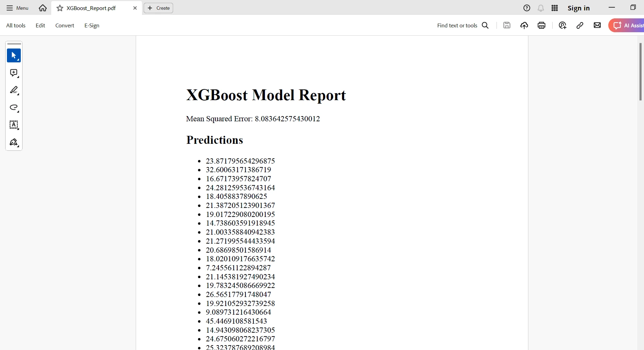This screenshot has width=644, height=350.
Task: Restore down the Acrobat window
Action: 633,7
